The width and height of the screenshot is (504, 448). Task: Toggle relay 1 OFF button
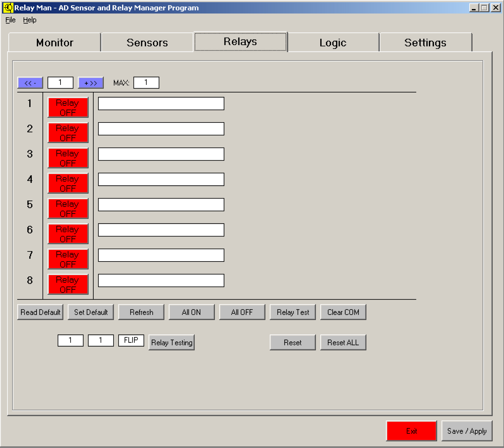pos(68,107)
